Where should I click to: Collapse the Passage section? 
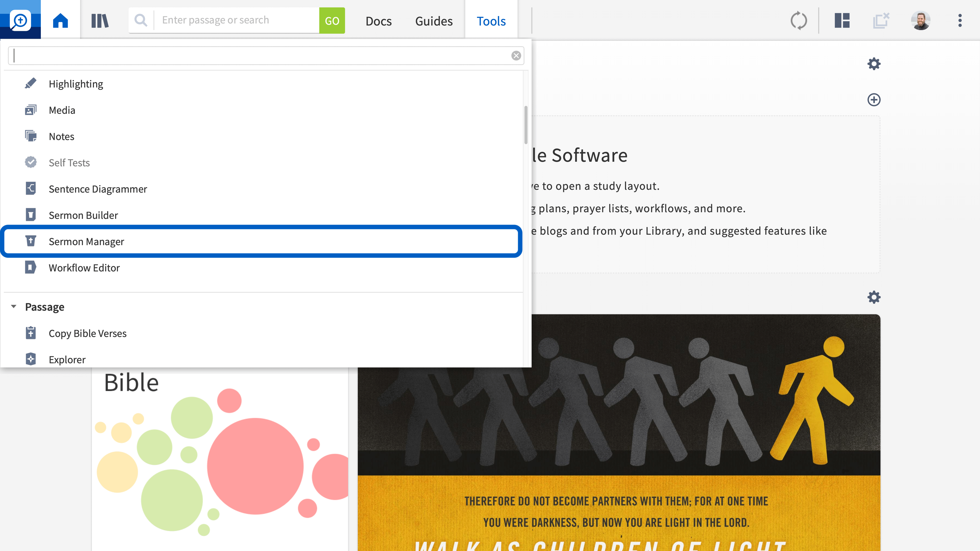(x=14, y=306)
